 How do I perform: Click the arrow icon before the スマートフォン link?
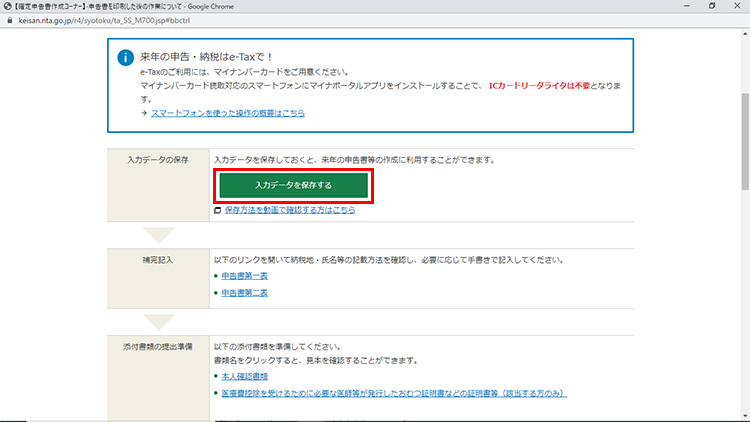pos(144,113)
